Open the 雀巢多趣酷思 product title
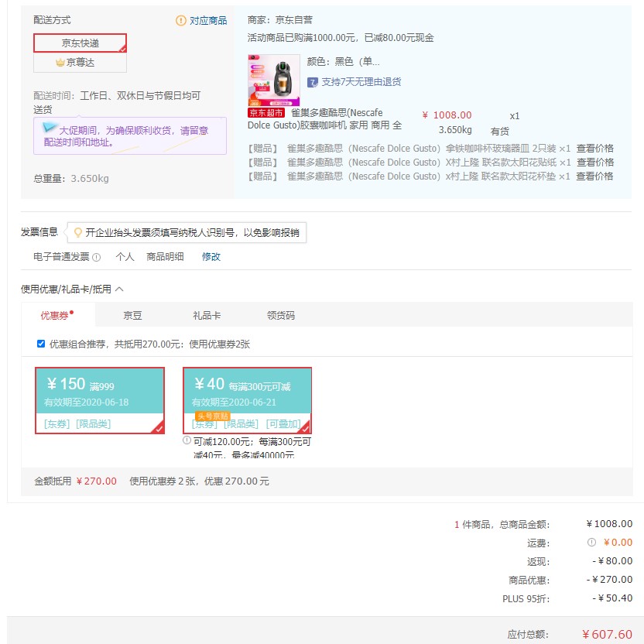 pyautogui.click(x=324, y=118)
